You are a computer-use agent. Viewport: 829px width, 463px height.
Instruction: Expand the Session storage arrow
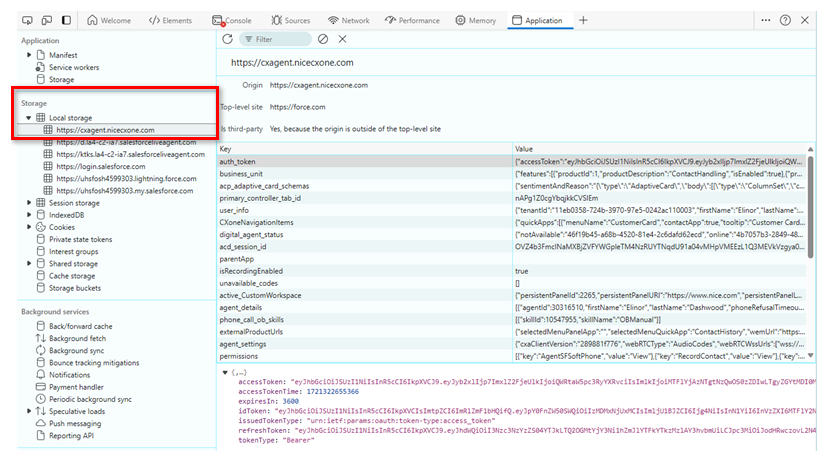(x=29, y=202)
